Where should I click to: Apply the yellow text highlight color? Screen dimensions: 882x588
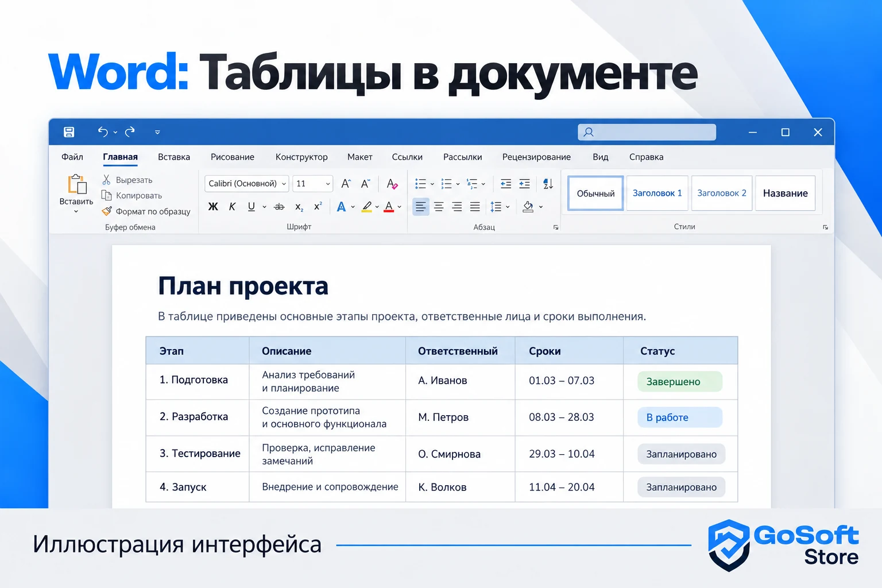(367, 207)
